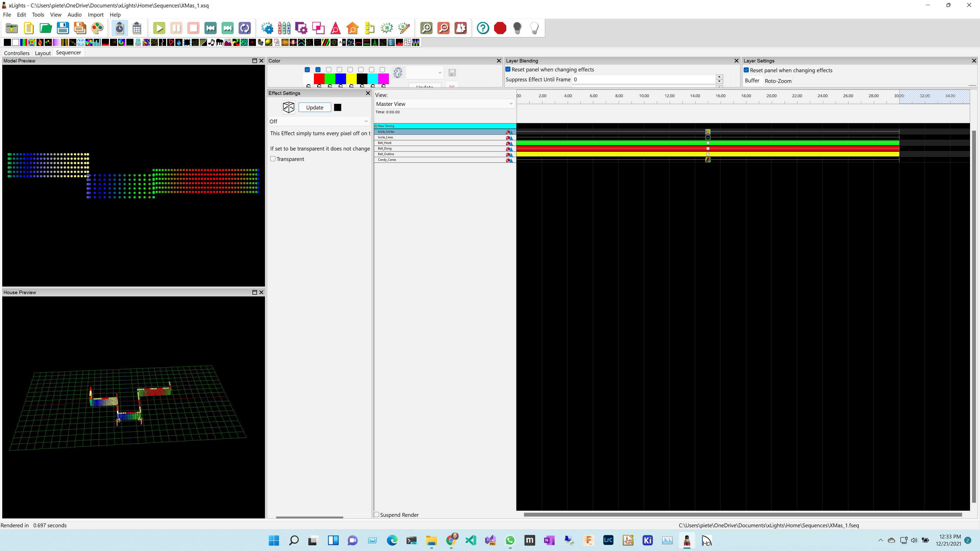Click the Play sequence button
The width and height of the screenshot is (980, 551).
[x=159, y=28]
